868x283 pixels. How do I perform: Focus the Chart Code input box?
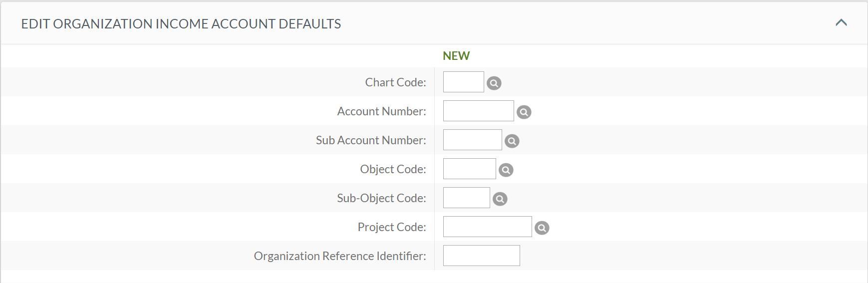click(464, 82)
